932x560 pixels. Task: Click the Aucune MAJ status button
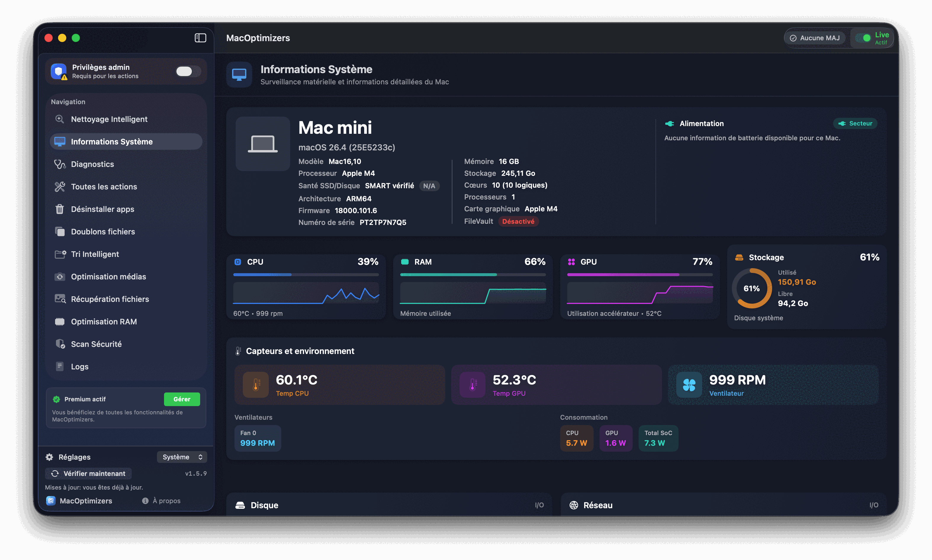coord(815,38)
